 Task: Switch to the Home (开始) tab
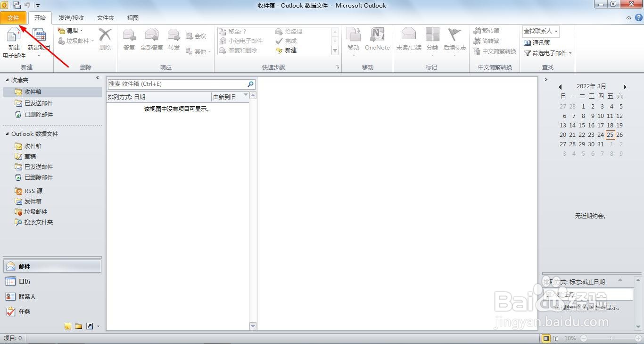pyautogui.click(x=40, y=17)
